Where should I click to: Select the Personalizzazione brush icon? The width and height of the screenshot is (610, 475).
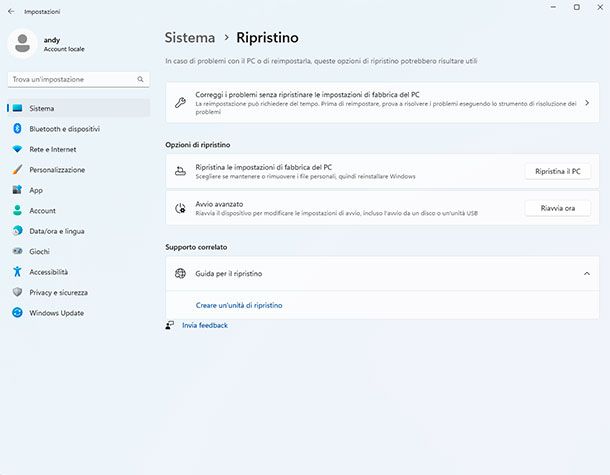click(x=17, y=170)
